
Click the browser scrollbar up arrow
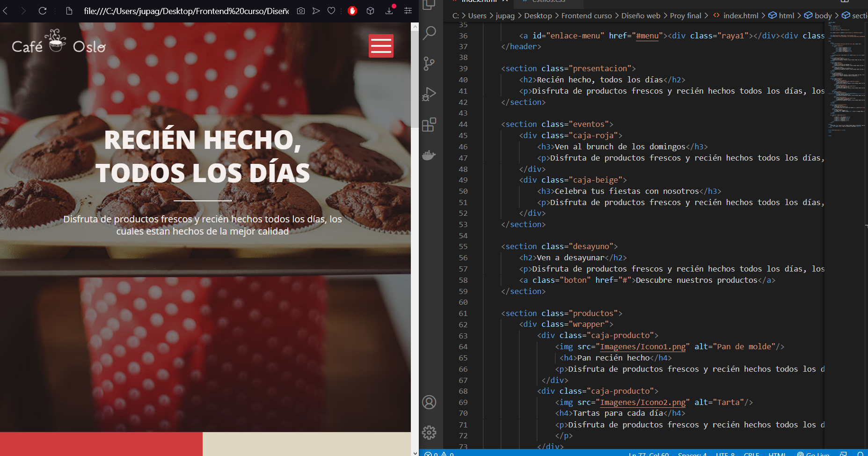415,27
